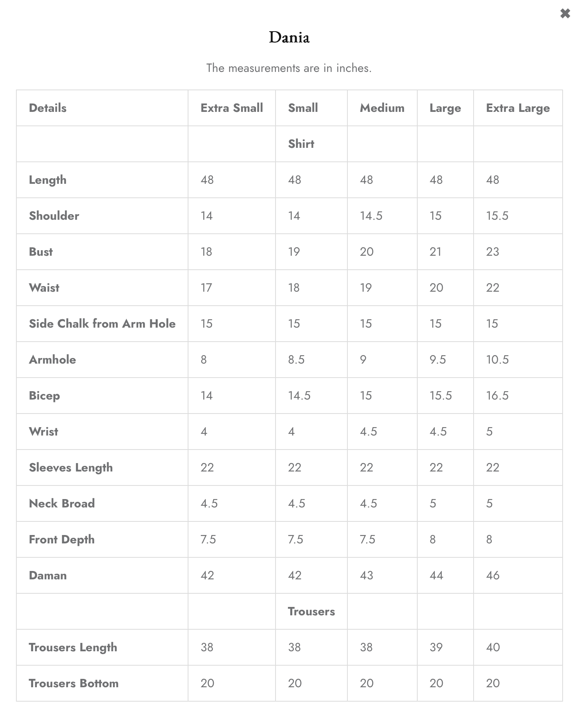Select the Small column header
Viewport: 579px width, 728px height.
click(303, 108)
